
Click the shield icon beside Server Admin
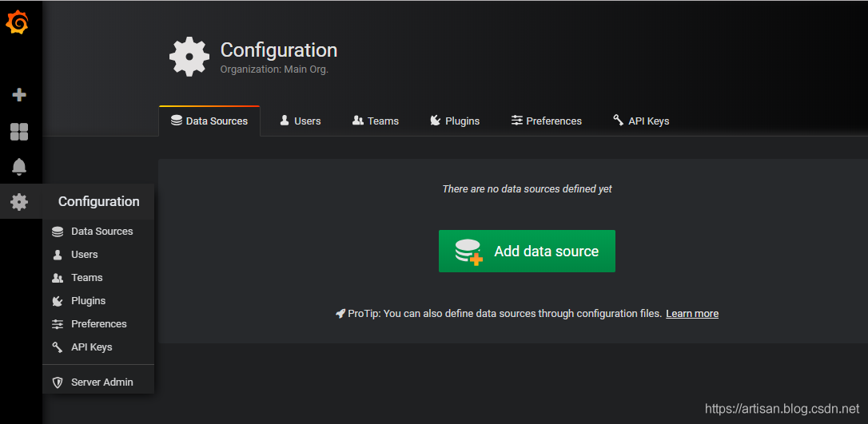(x=58, y=382)
